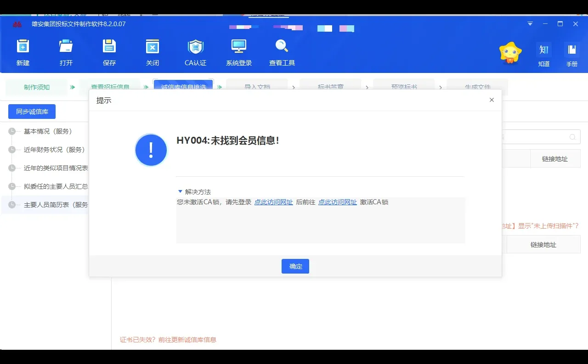The image size is (588, 364).
Task: Collapse the 解决方法 solution section
Action: (180, 191)
